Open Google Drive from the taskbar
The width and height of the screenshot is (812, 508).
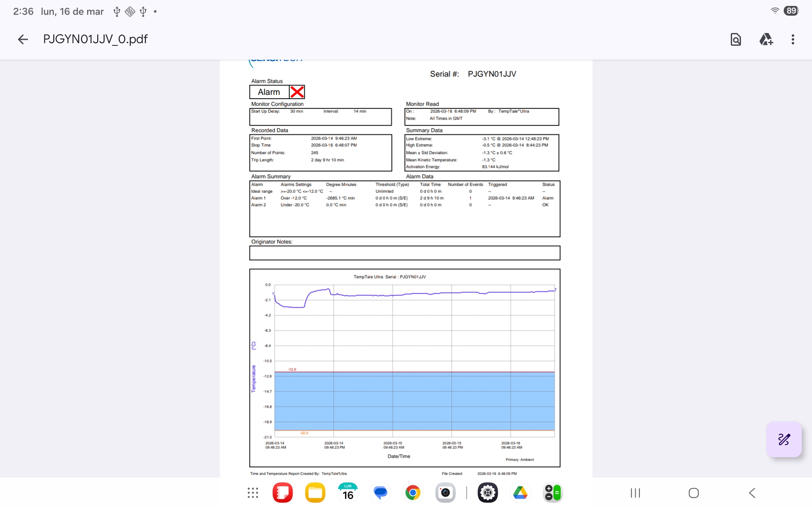520,493
